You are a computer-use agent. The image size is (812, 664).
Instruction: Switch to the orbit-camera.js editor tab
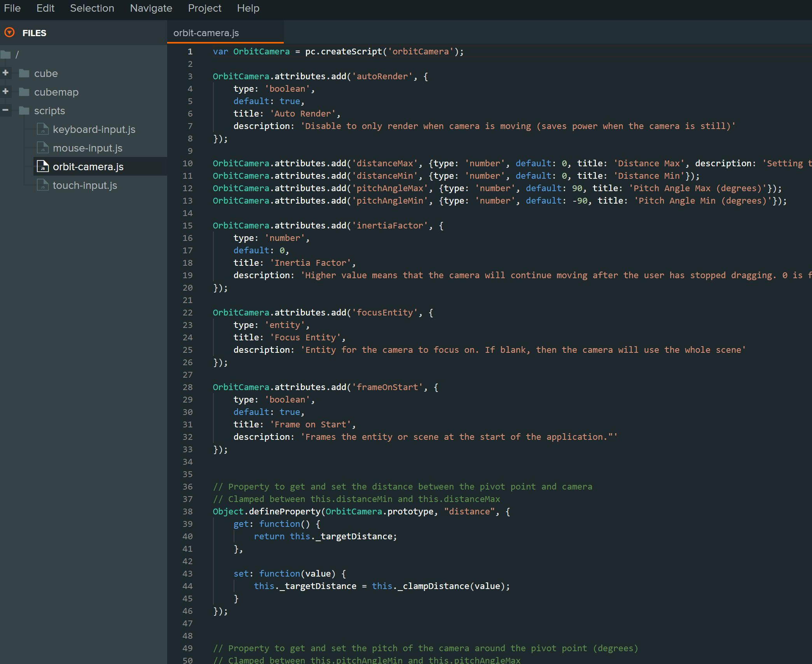click(x=206, y=33)
